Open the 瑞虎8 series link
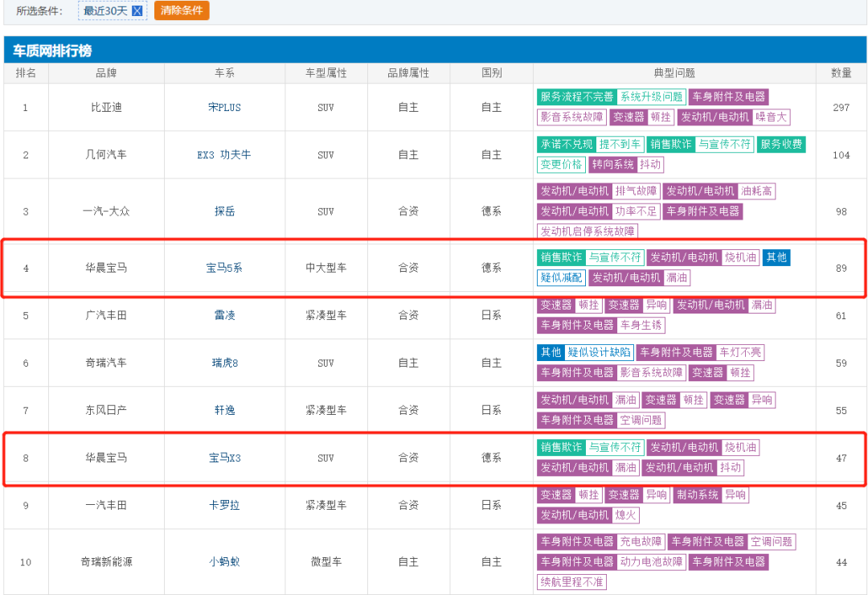Viewport: 868px width, 595px height. point(224,363)
